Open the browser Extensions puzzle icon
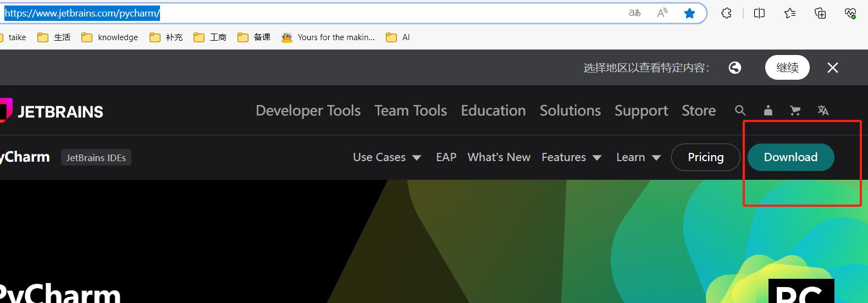The width and height of the screenshot is (868, 303). 726,13
